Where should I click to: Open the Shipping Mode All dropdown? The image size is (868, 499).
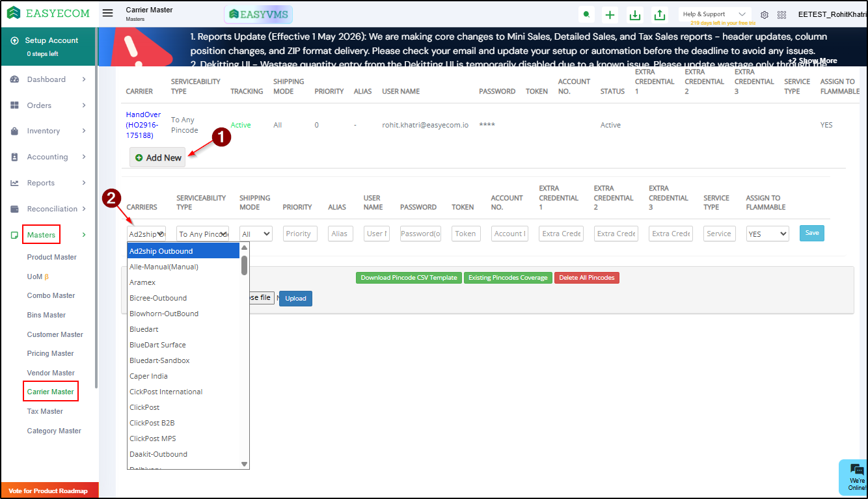[x=256, y=234]
